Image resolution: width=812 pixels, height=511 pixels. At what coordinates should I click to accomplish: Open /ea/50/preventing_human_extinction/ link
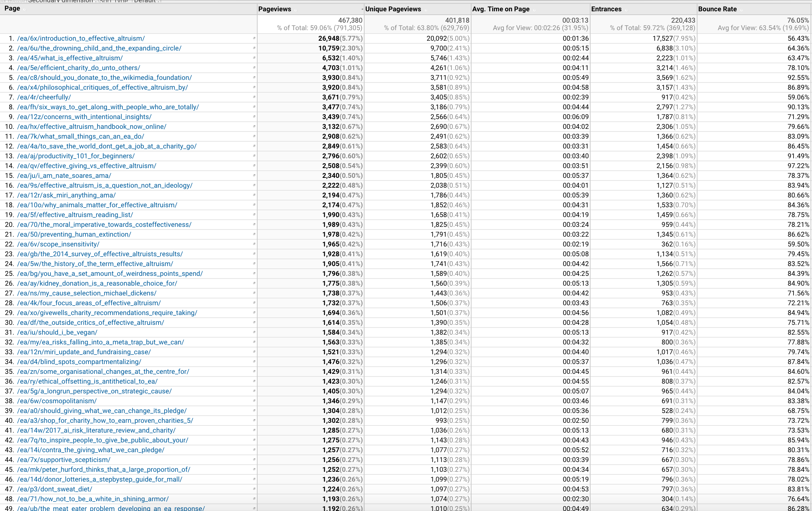tap(74, 234)
